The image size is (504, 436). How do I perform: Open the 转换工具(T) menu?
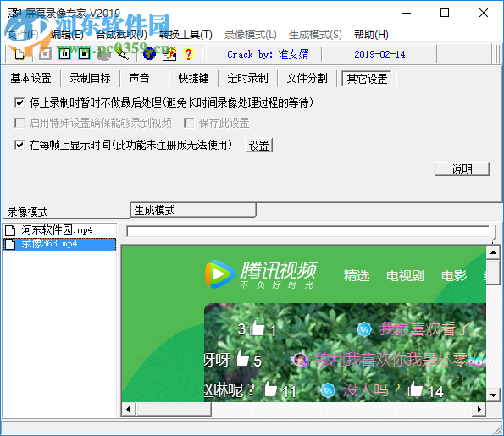[x=186, y=35]
